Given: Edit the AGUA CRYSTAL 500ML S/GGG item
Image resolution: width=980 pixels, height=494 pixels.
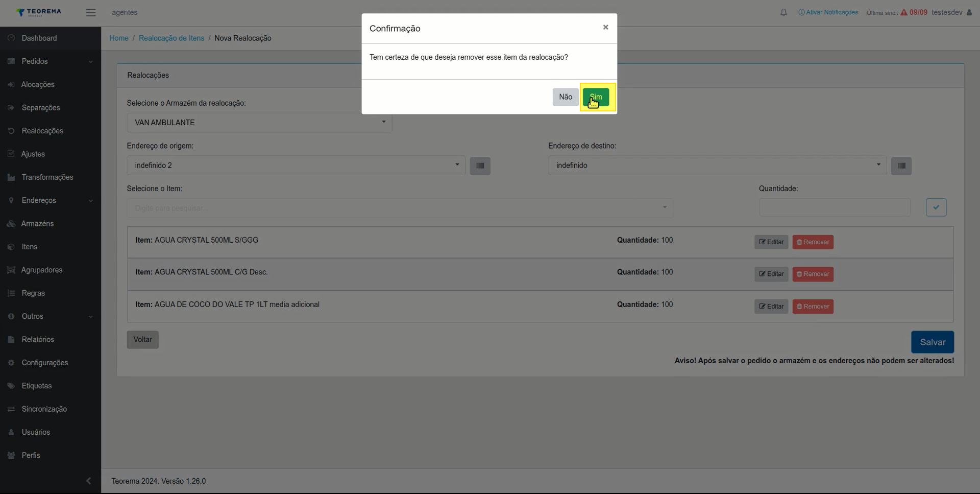Looking at the screenshot, I should pos(771,242).
